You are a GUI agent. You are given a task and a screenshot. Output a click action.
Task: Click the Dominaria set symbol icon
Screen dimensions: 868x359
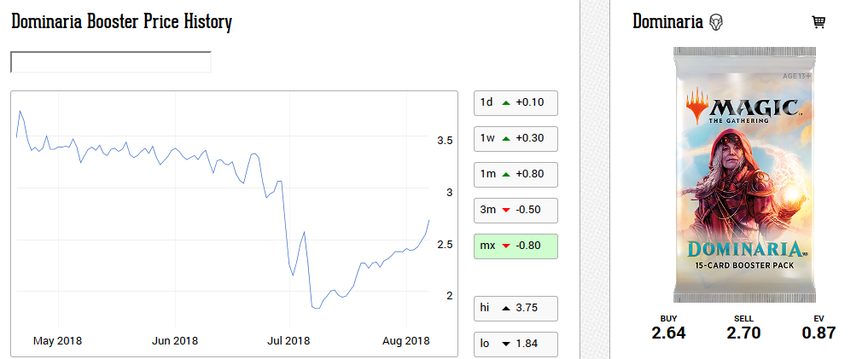pyautogui.click(x=715, y=22)
